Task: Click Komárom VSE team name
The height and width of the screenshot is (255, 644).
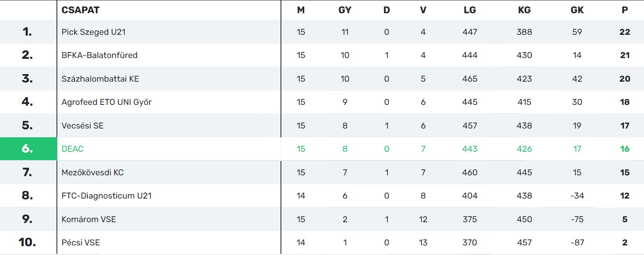Action: point(89,219)
